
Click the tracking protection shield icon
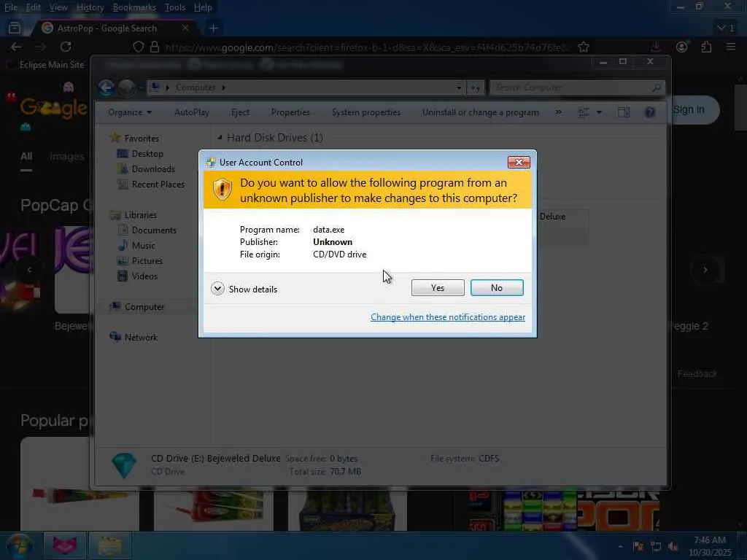138,47
